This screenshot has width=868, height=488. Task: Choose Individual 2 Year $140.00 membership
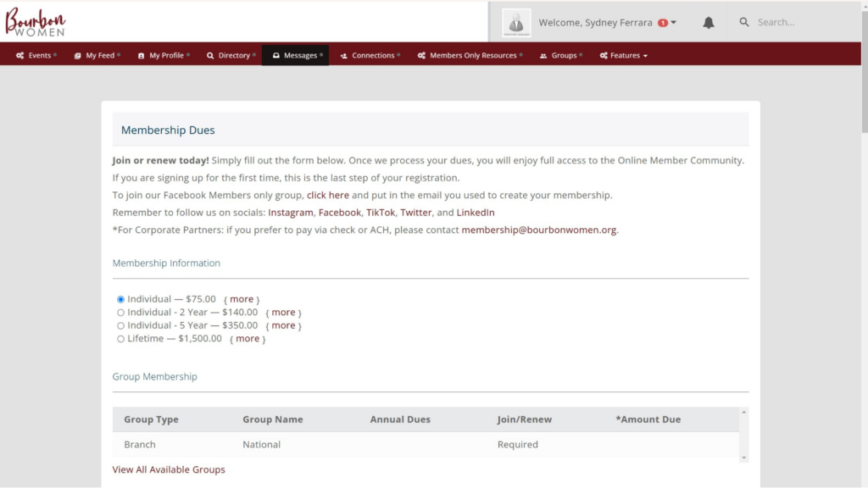click(x=120, y=313)
